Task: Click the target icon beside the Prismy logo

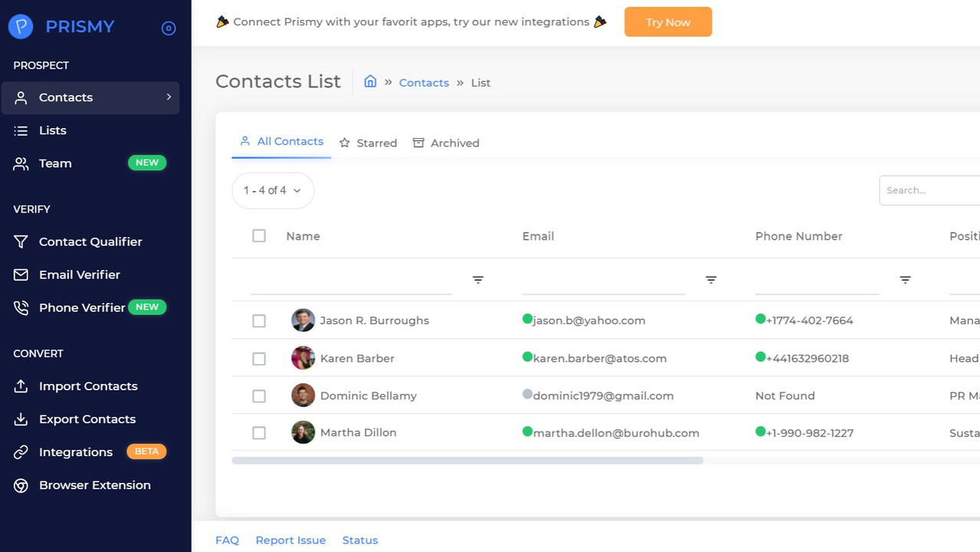Action: click(x=169, y=28)
